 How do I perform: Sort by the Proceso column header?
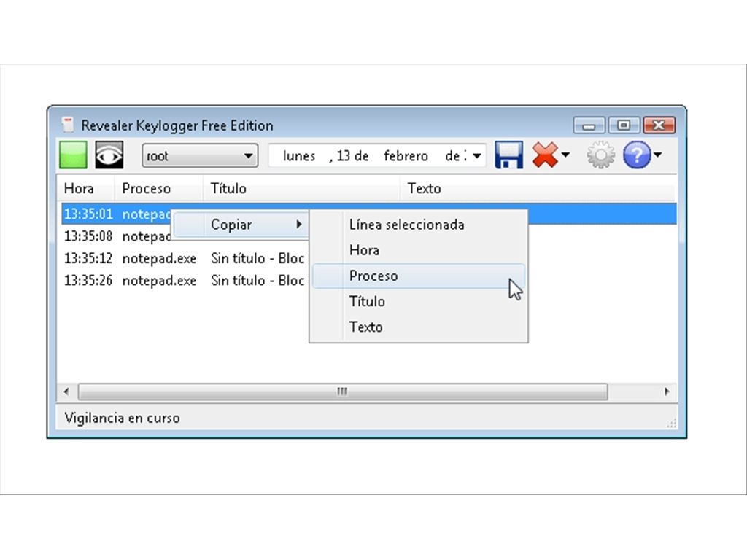[158, 189]
